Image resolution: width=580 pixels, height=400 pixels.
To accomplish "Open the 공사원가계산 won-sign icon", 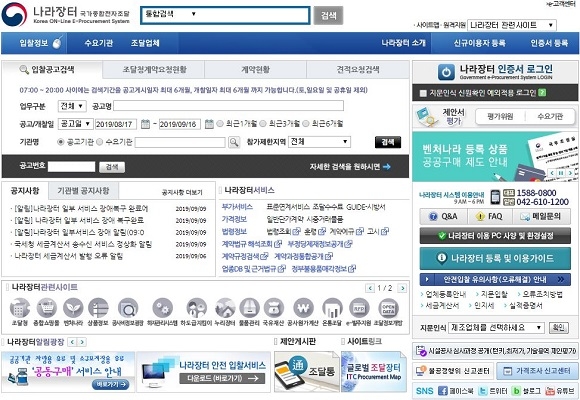I will click(x=303, y=308).
